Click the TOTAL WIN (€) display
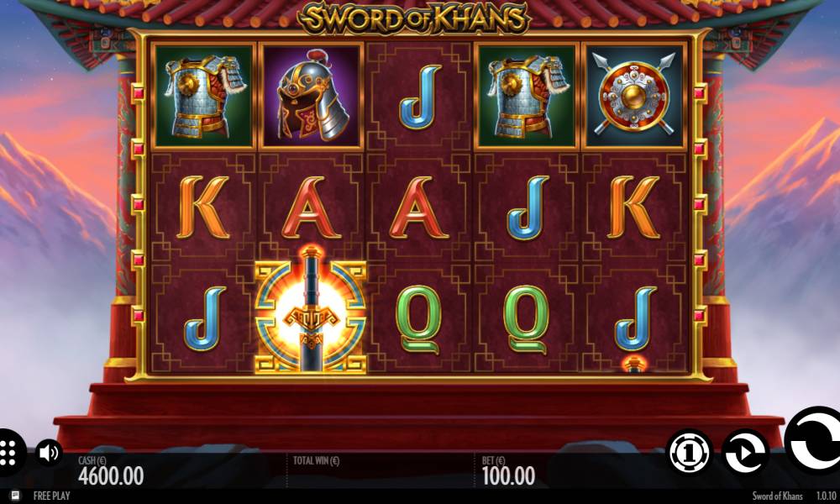The image size is (840, 504). coord(316,460)
